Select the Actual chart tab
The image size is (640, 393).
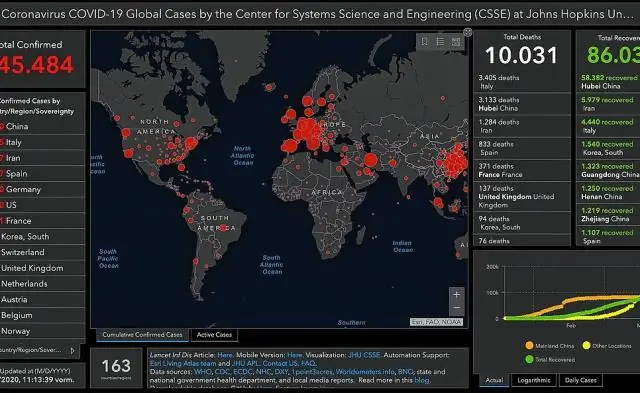click(x=494, y=380)
